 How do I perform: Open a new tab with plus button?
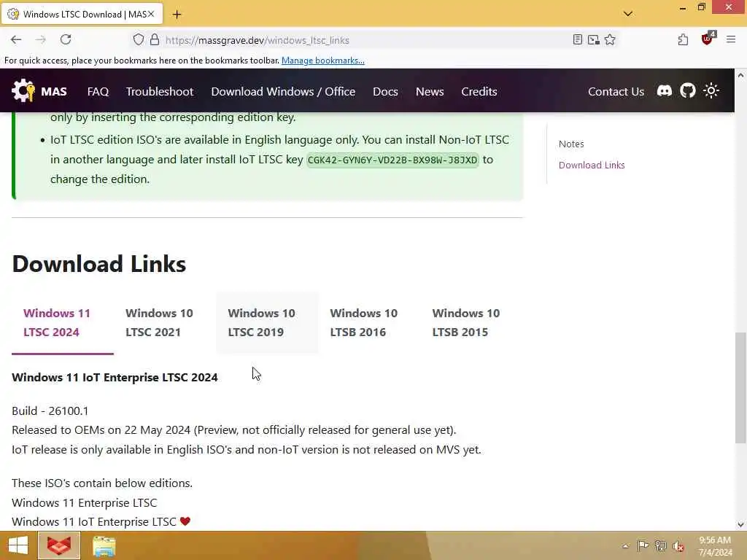pos(177,15)
